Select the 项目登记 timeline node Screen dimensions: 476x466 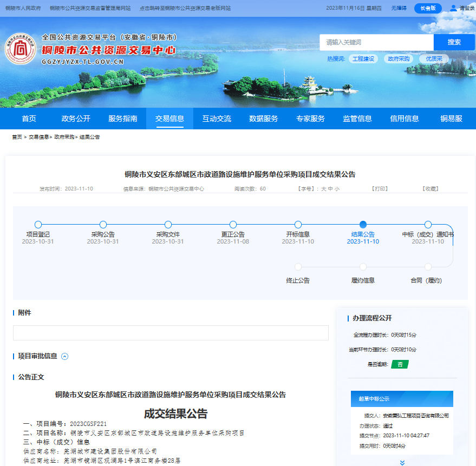click(x=38, y=225)
